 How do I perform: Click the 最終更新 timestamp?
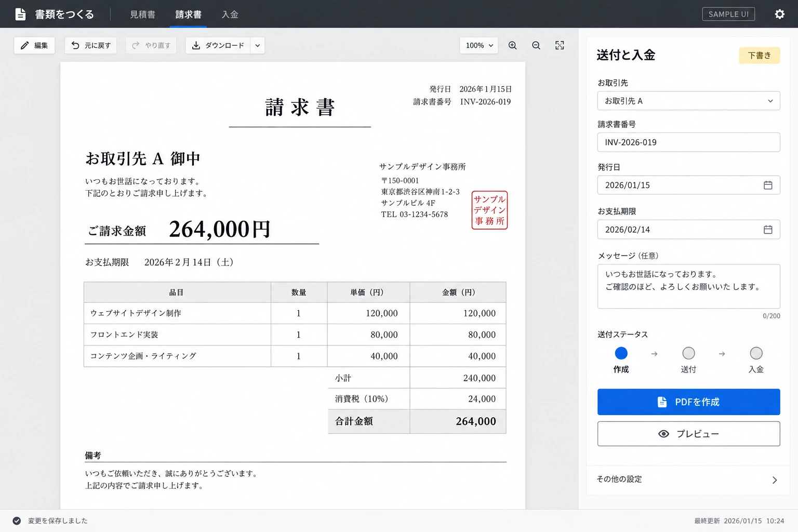pyautogui.click(x=739, y=521)
